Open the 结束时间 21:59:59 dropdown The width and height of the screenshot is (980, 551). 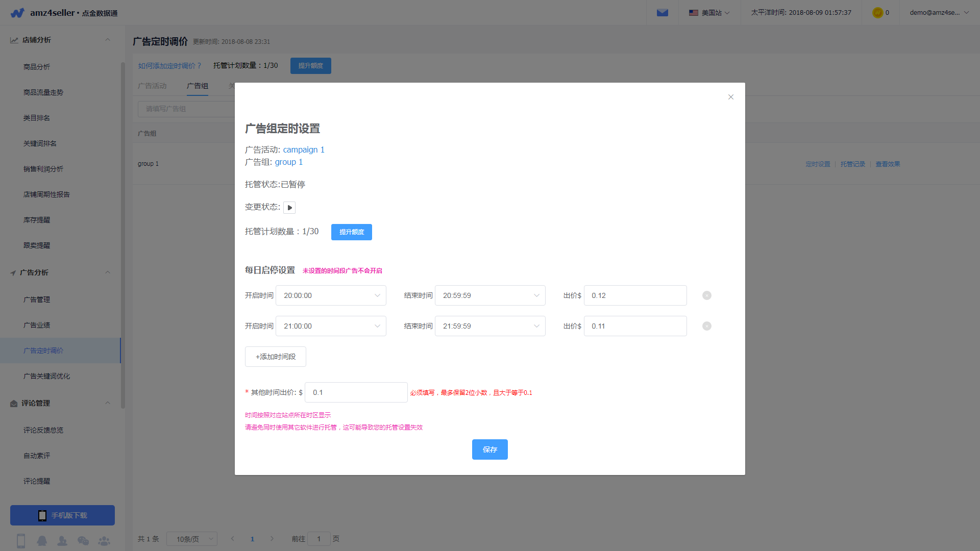tap(490, 326)
